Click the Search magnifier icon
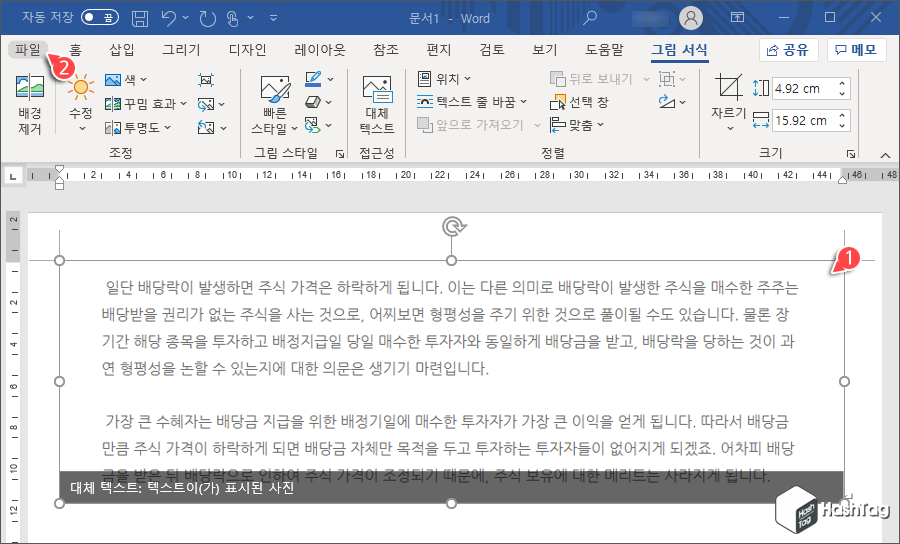900x544 pixels. coord(589,18)
